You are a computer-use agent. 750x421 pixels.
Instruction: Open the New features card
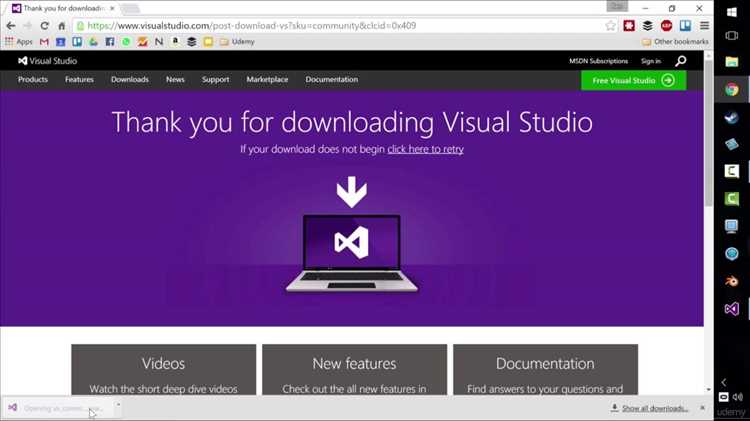tap(354, 369)
